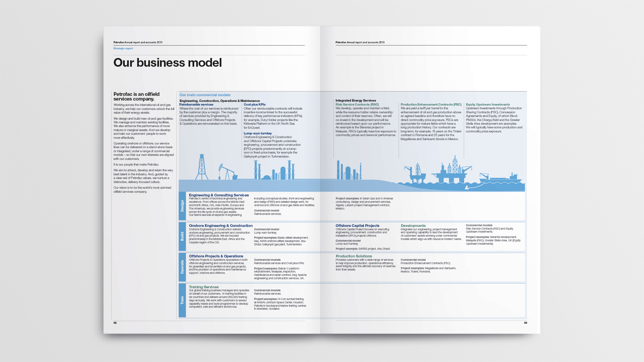
Task: Click the "Our business model" page title
Action: coord(168,63)
